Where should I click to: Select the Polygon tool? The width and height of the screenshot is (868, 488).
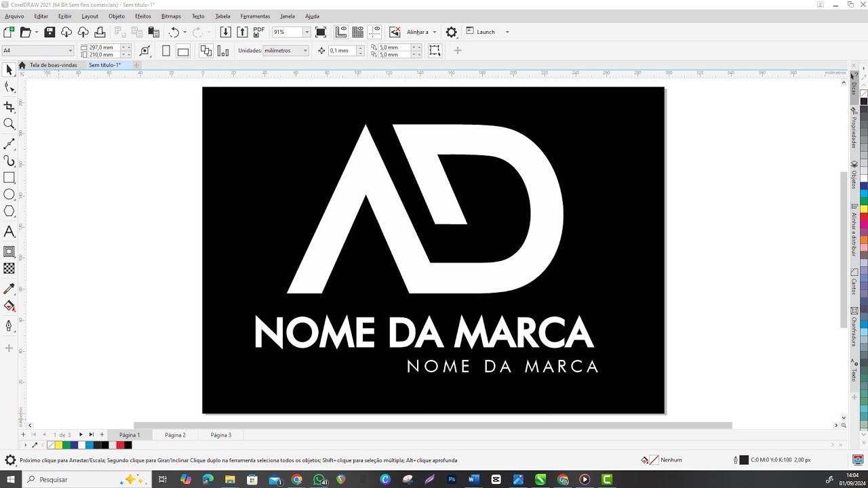[9, 211]
